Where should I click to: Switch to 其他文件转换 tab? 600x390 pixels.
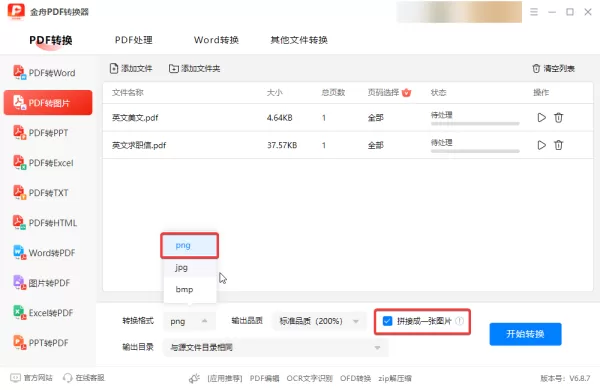click(299, 40)
